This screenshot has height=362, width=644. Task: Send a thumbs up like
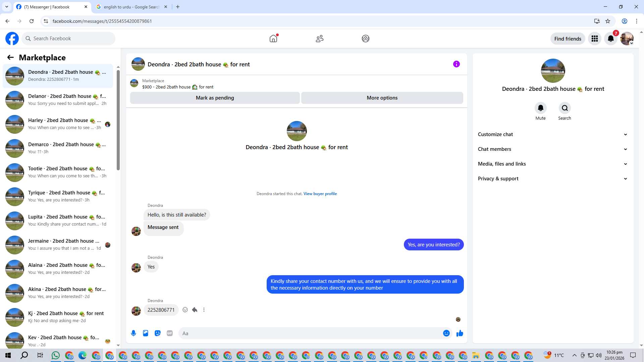(460, 333)
